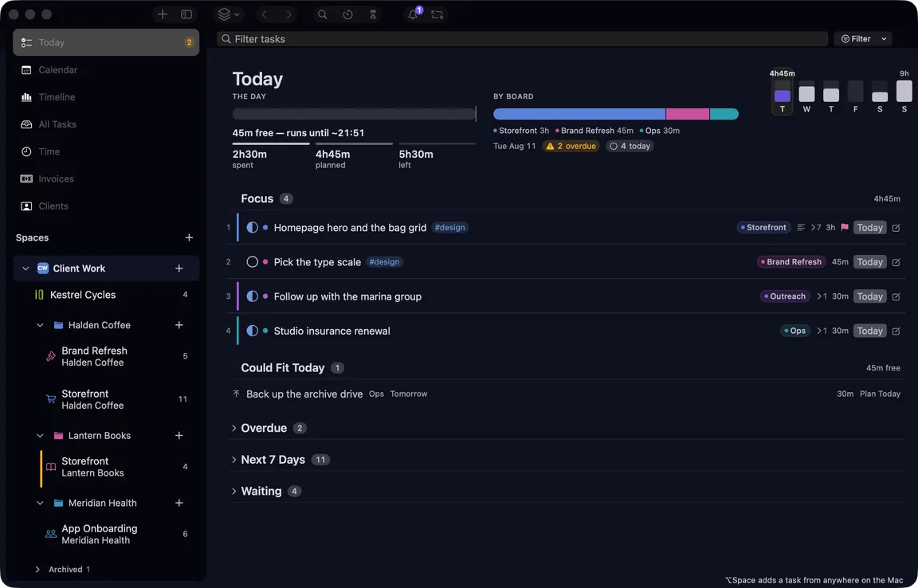The height and width of the screenshot is (588, 918).
Task: Select Wednesday column in week chart
Action: (806, 96)
